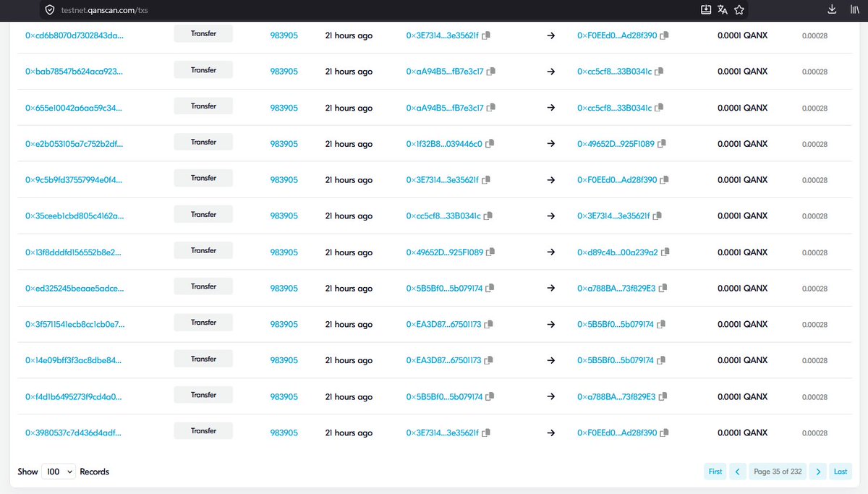The image size is (868, 494).
Task: Go to the next page with right chevron
Action: pos(818,471)
